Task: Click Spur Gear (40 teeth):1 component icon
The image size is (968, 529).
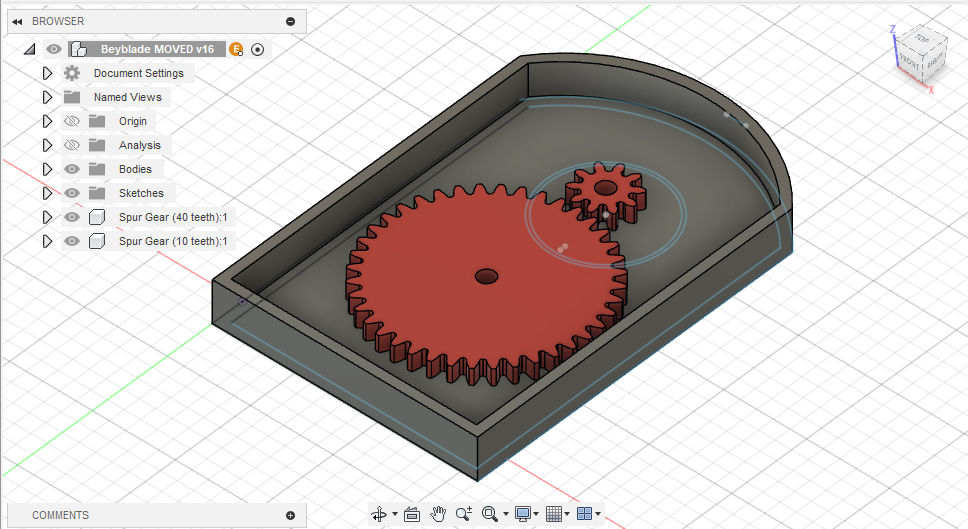Action: (x=97, y=217)
